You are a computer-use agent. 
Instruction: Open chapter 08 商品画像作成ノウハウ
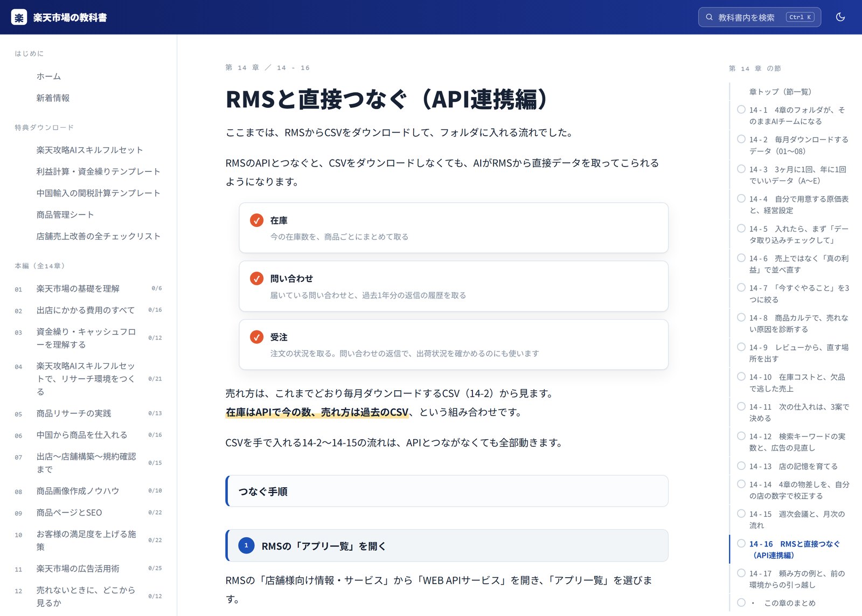pyautogui.click(x=78, y=491)
